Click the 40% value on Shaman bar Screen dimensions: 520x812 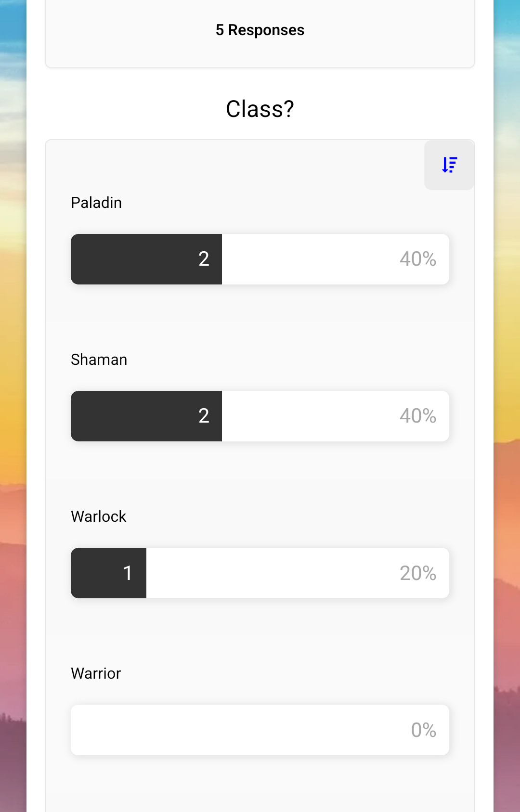[418, 416]
